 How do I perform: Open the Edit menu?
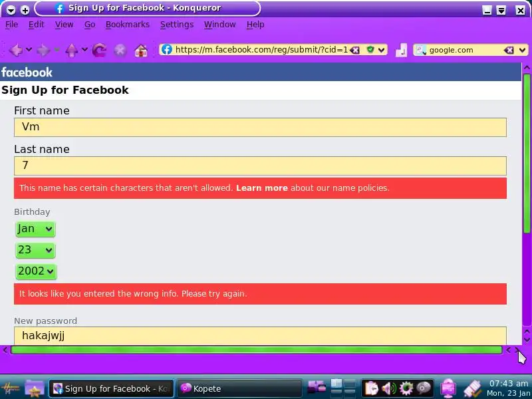[36, 25]
